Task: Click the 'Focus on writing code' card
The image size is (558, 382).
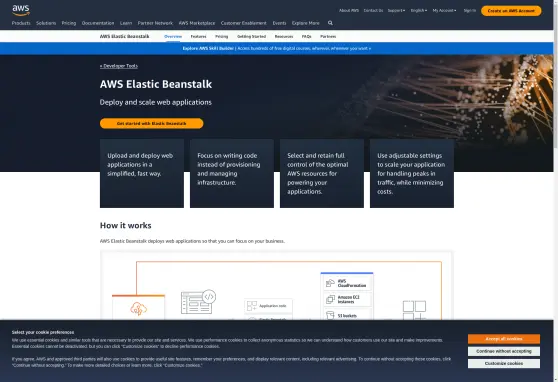Action: click(x=232, y=173)
